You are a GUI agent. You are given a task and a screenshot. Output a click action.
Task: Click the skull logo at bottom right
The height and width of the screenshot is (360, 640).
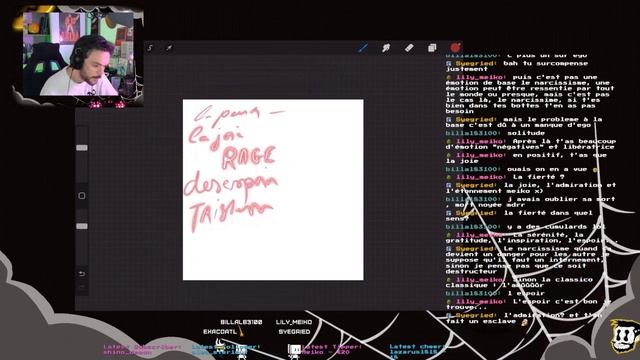pyautogui.click(x=624, y=337)
